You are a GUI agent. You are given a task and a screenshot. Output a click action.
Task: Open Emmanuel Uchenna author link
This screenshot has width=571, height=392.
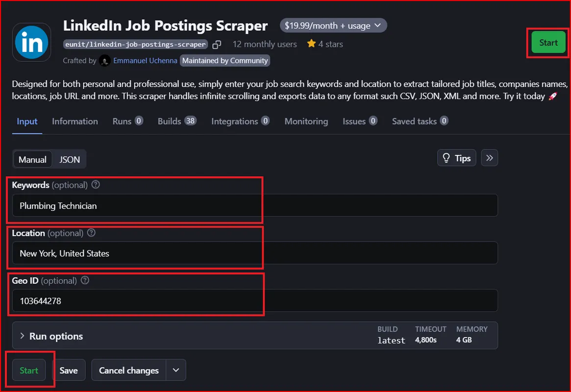(x=145, y=60)
